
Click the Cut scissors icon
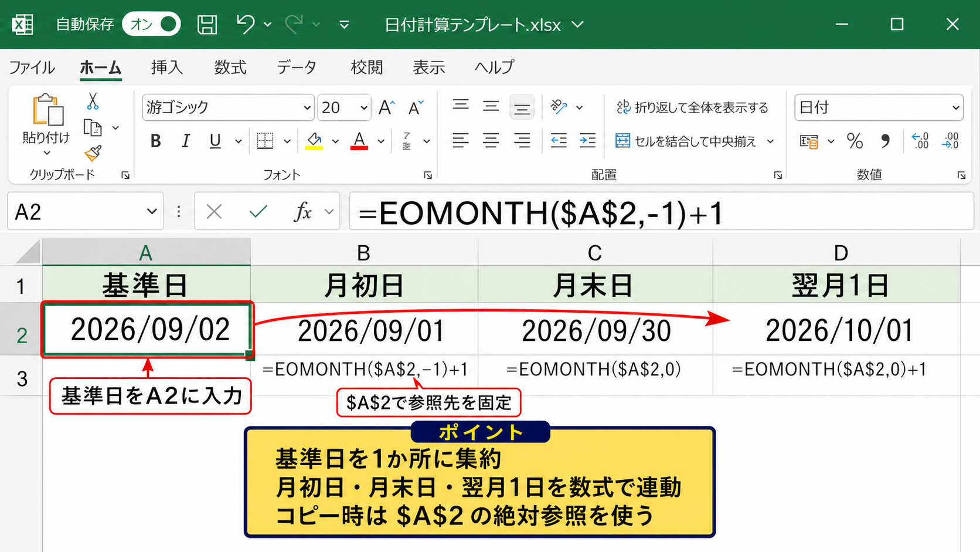[93, 101]
